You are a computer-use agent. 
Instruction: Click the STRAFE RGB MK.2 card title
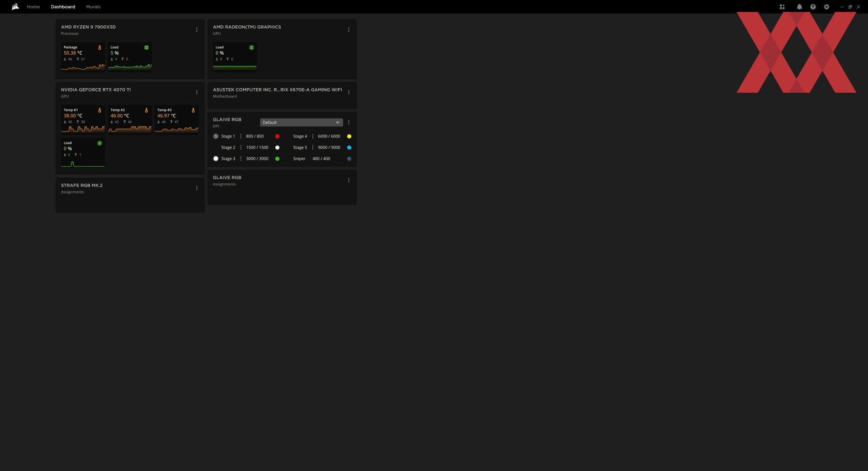coord(82,186)
